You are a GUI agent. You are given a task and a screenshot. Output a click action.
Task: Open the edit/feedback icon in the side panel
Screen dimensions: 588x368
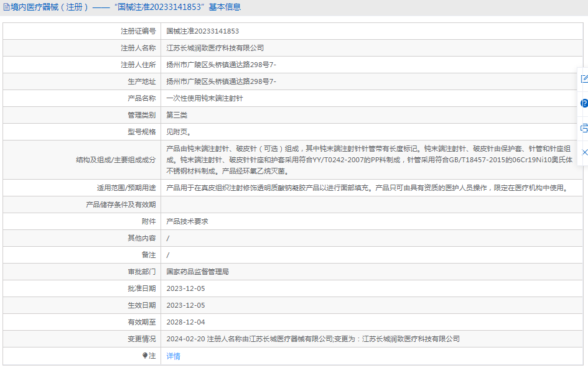[x=584, y=79]
